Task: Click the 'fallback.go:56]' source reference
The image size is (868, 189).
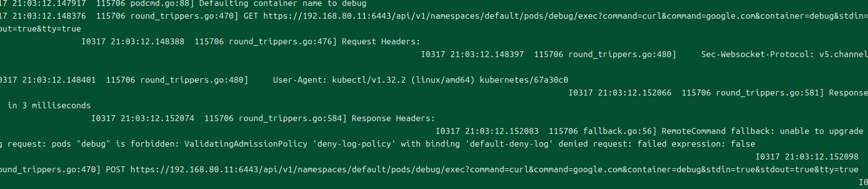Action: (x=620, y=131)
